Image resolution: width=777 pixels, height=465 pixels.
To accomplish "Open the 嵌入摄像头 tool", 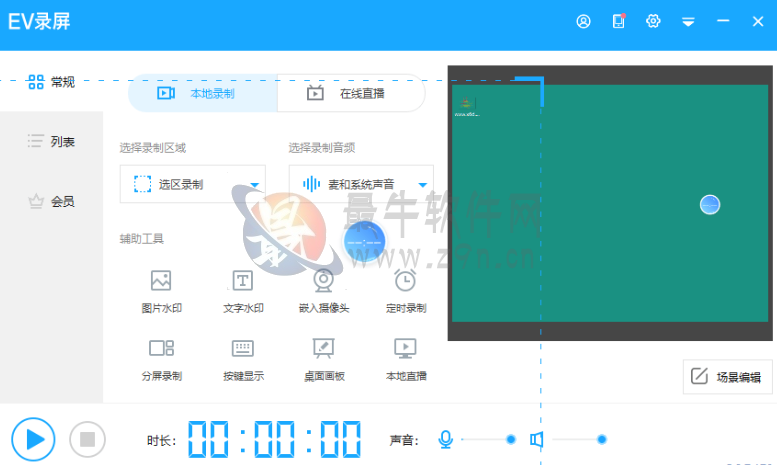I will [324, 291].
